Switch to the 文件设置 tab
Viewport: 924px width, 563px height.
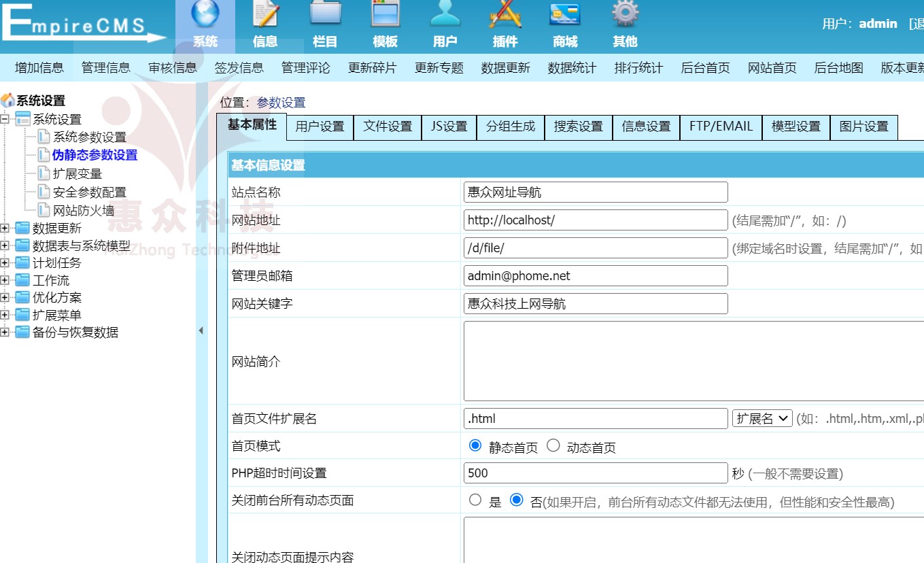(x=388, y=127)
